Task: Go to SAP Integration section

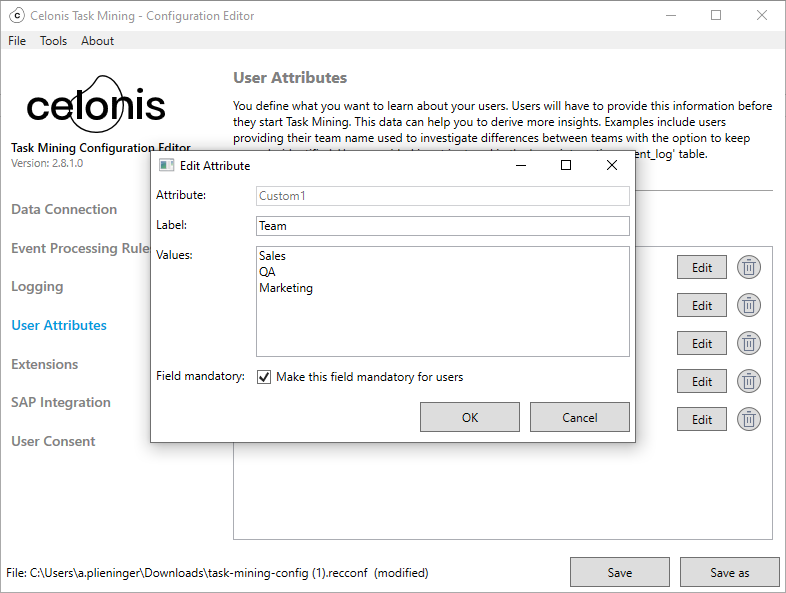Action: pos(61,403)
